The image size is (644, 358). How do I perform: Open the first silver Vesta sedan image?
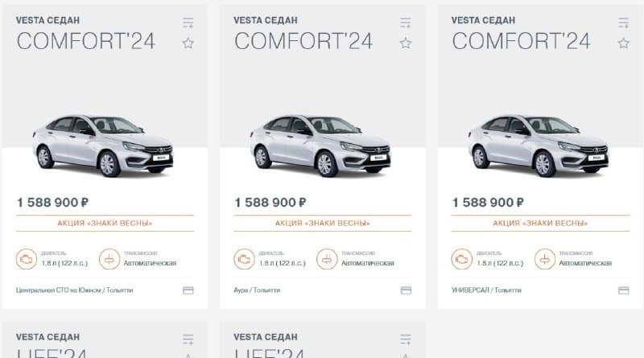coord(103,146)
